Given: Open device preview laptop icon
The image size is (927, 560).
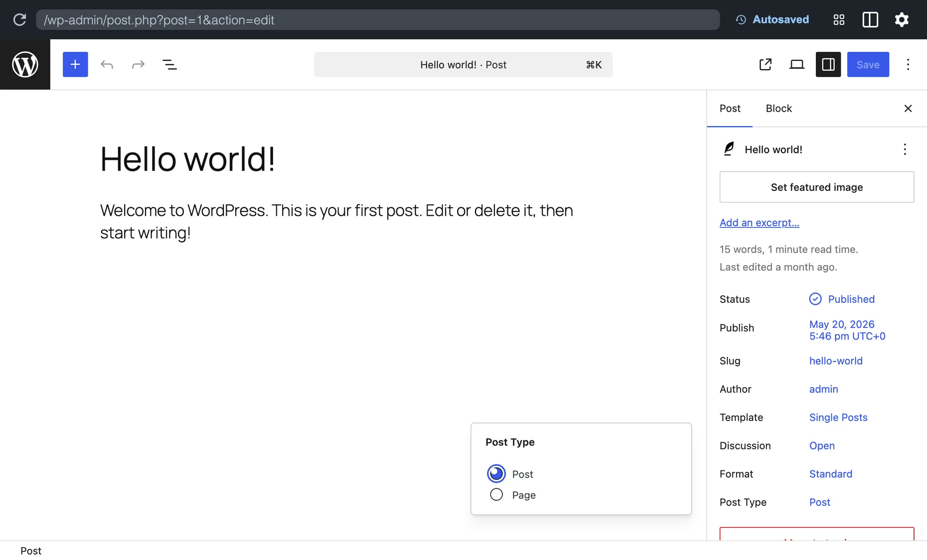Looking at the screenshot, I should [797, 64].
